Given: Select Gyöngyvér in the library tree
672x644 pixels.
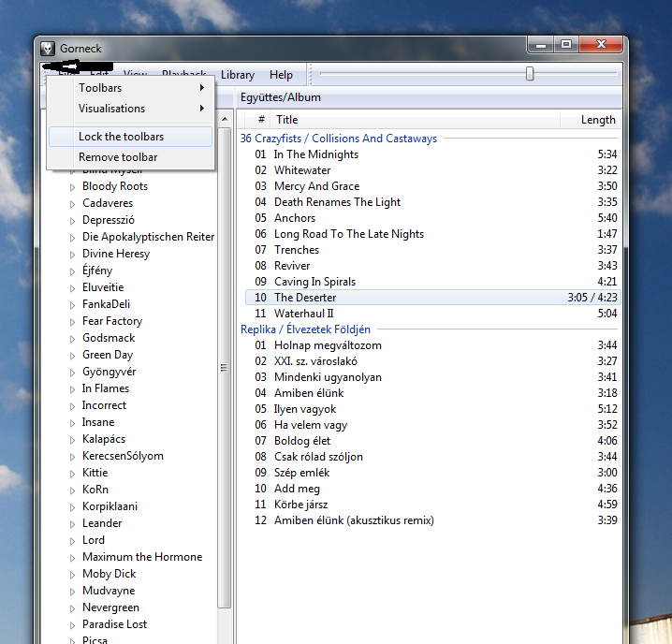Looking at the screenshot, I should click(109, 372).
